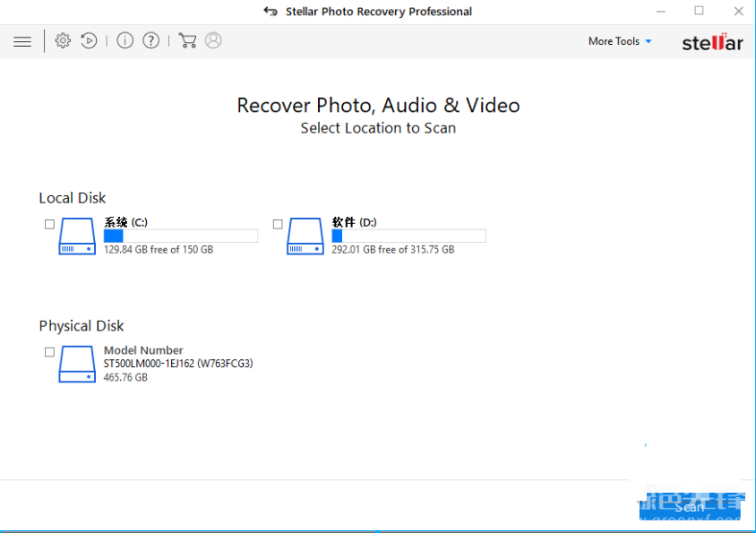
Task: Open the help question mark icon
Action: [150, 40]
